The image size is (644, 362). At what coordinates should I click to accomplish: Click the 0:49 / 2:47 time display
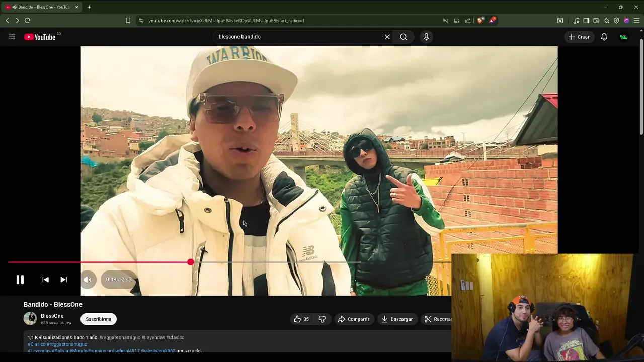119,280
